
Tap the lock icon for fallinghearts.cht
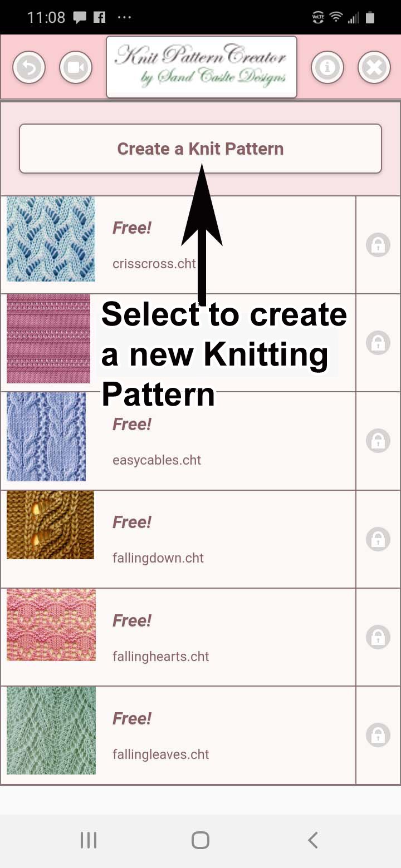tap(378, 637)
